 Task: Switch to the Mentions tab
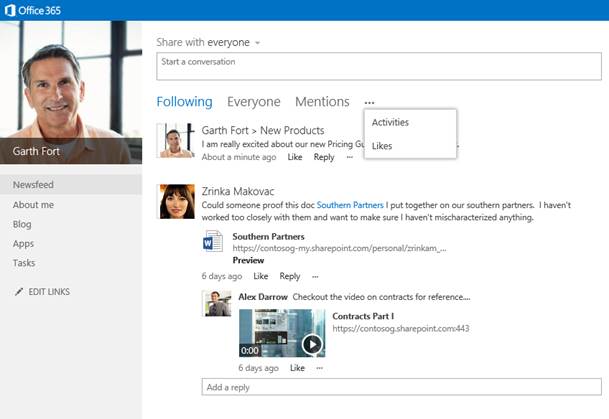[322, 102]
